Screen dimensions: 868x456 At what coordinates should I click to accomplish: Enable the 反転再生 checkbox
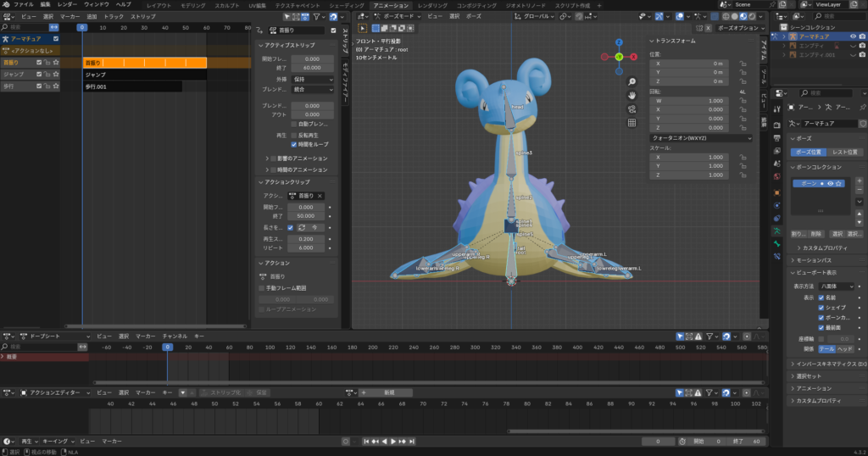coord(294,135)
